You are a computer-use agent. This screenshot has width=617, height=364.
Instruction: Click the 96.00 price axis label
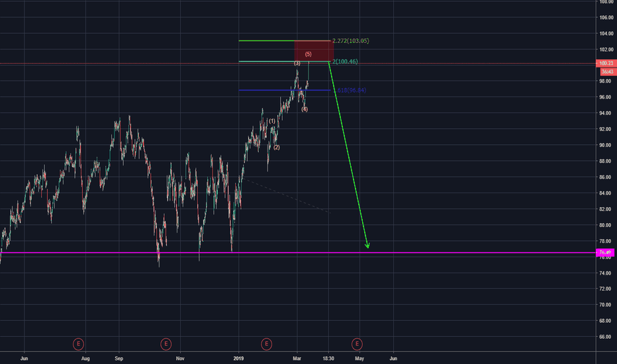(x=606, y=97)
